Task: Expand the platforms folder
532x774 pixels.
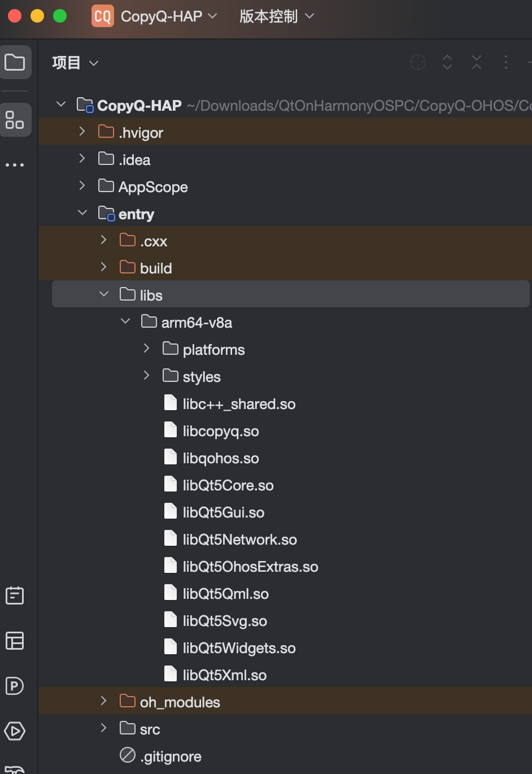Action: pyautogui.click(x=147, y=348)
